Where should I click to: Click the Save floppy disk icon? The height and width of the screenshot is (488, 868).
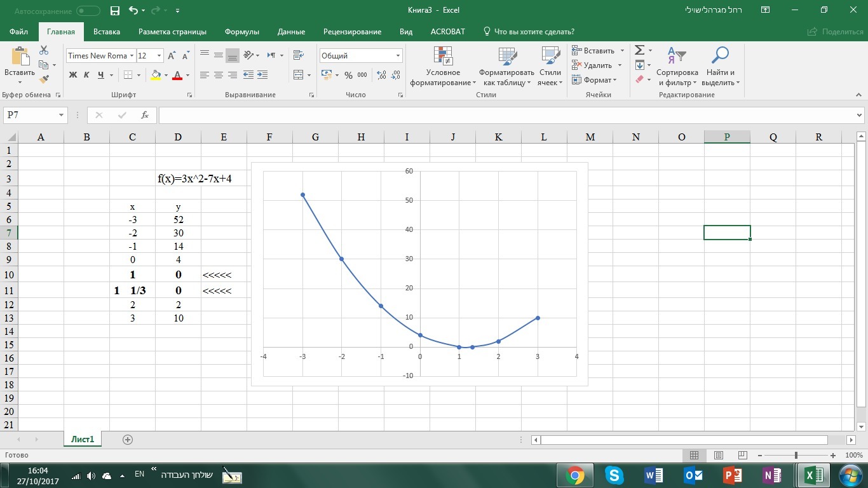point(114,11)
